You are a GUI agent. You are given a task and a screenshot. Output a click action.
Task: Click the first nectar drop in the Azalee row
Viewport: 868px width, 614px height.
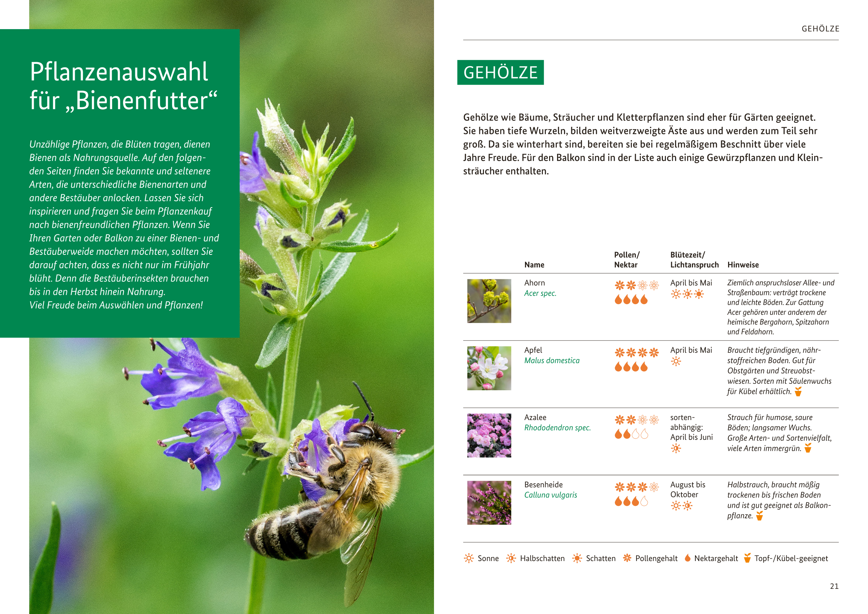click(619, 434)
